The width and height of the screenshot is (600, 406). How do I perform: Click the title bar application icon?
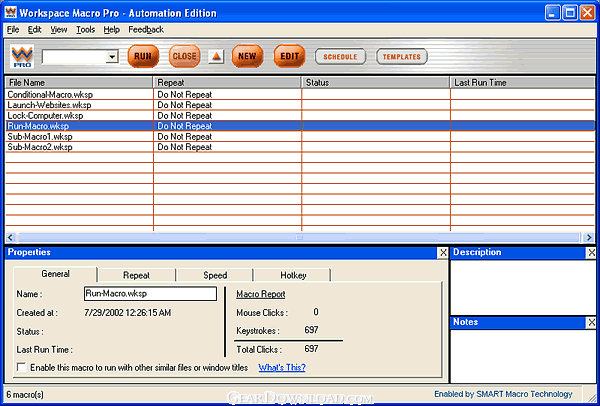[11, 13]
